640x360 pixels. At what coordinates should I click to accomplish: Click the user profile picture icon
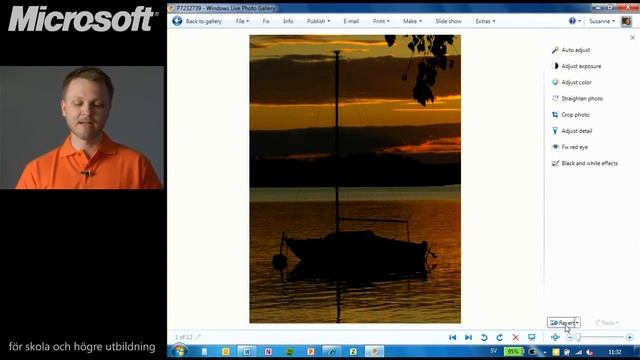pos(626,21)
